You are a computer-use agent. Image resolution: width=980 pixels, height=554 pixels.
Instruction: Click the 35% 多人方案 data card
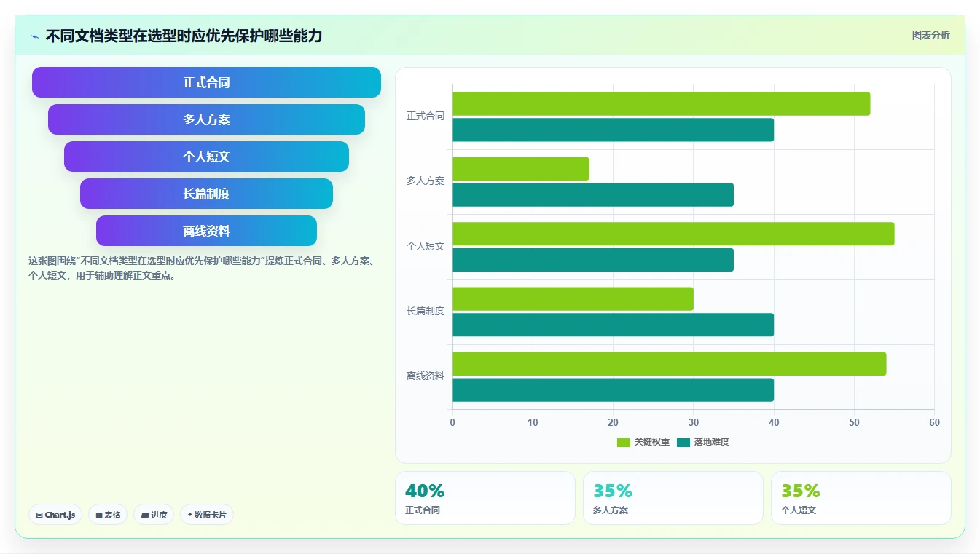[x=673, y=498]
